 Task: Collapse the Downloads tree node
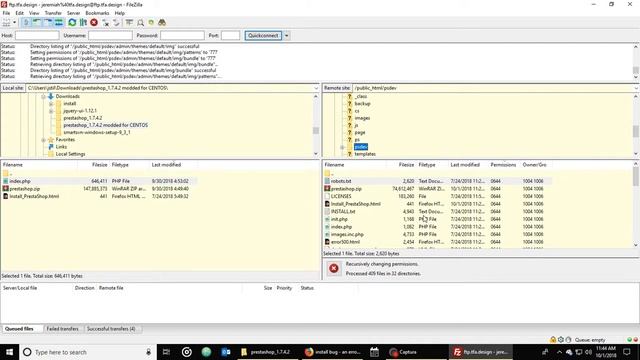pyautogui.click(x=43, y=97)
